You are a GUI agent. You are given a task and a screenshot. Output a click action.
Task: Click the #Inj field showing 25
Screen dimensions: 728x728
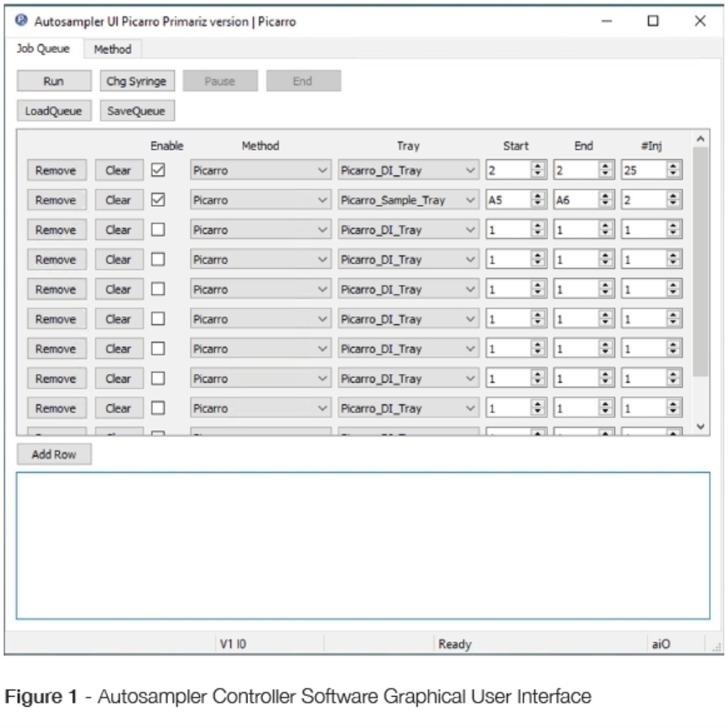(x=643, y=171)
